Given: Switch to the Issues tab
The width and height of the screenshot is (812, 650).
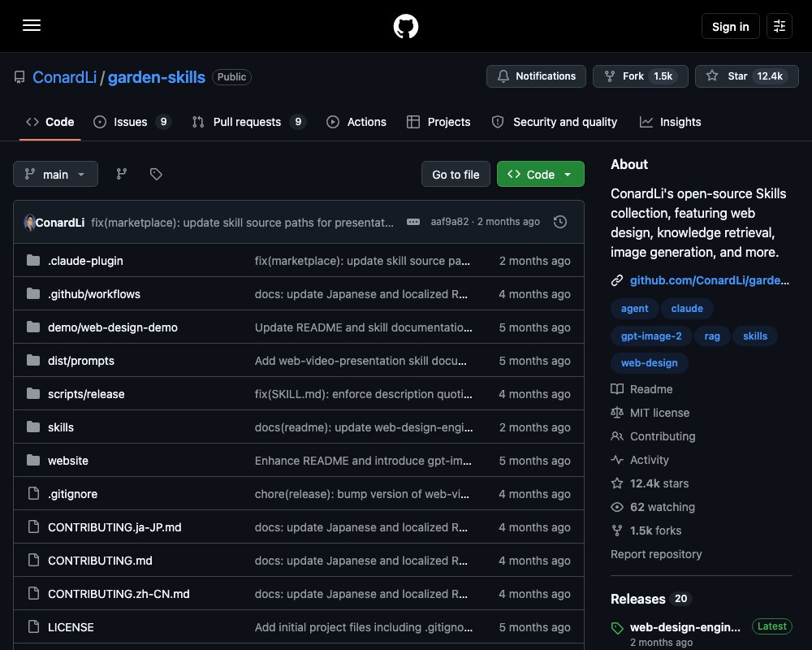Looking at the screenshot, I should (x=132, y=122).
